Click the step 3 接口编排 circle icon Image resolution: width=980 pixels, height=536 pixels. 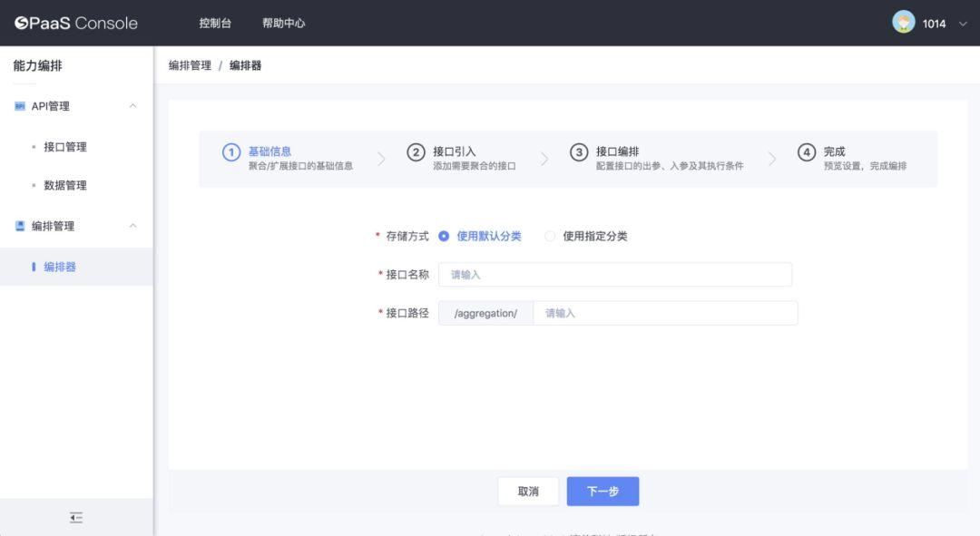[x=580, y=152]
